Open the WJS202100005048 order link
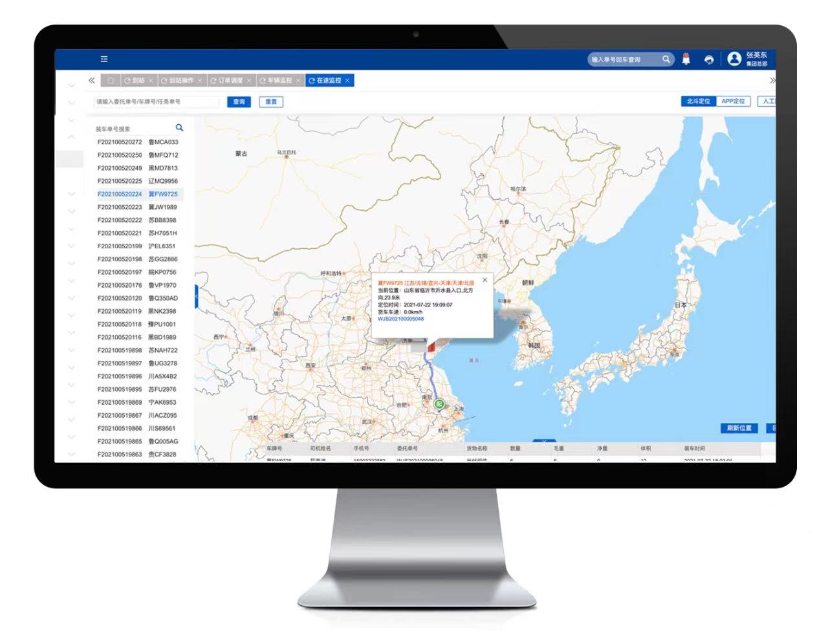 coord(400,319)
